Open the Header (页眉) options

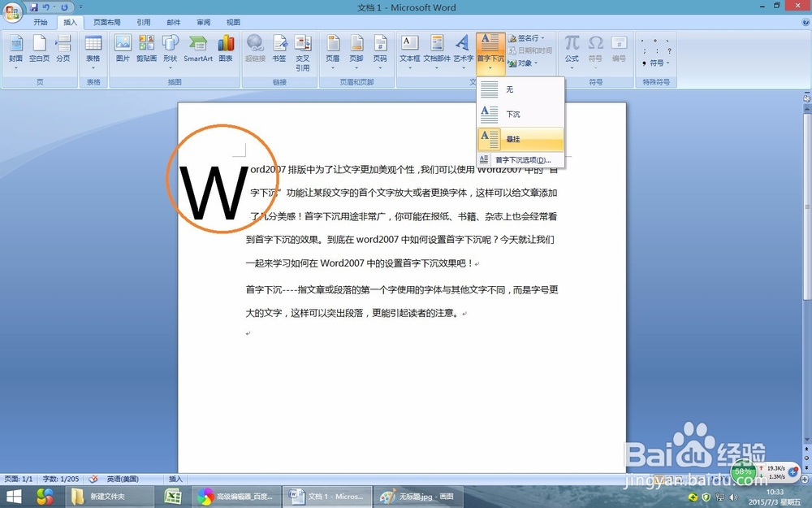[x=332, y=53]
